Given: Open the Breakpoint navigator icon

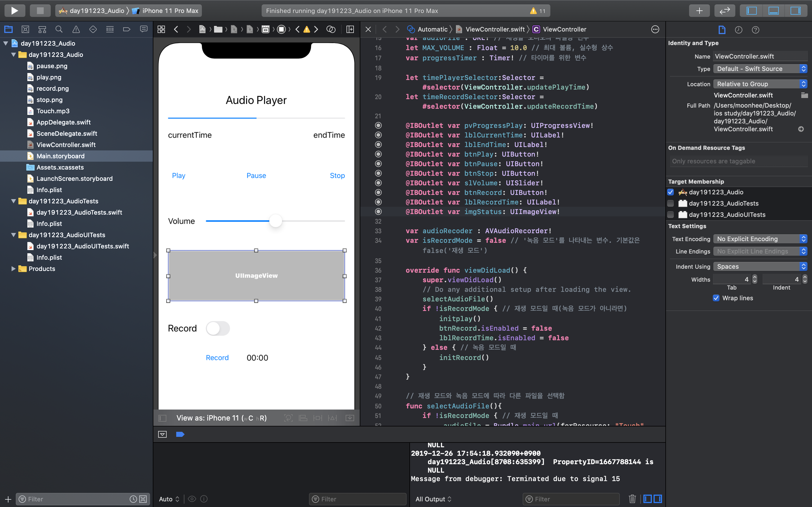Looking at the screenshot, I should (x=127, y=30).
